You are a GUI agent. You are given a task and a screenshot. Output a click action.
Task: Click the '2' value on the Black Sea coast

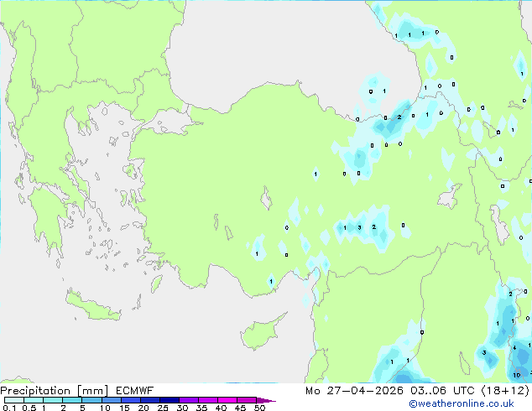coord(399,117)
